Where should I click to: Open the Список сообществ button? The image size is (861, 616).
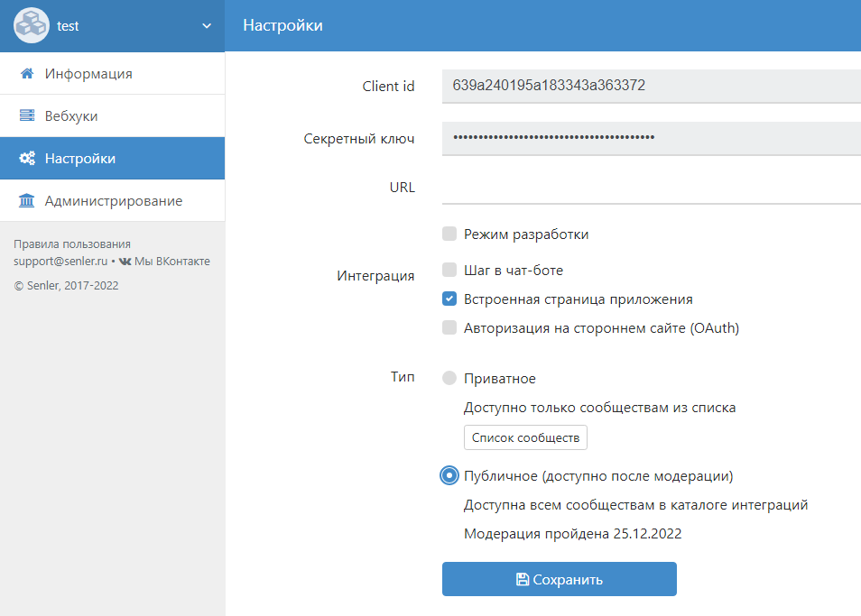[525, 437]
